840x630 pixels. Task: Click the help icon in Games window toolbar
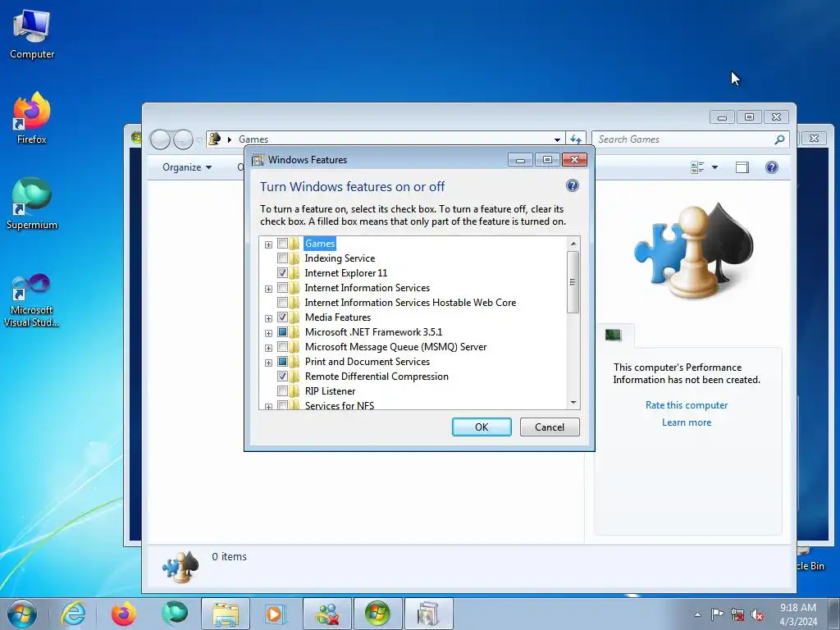click(x=771, y=167)
